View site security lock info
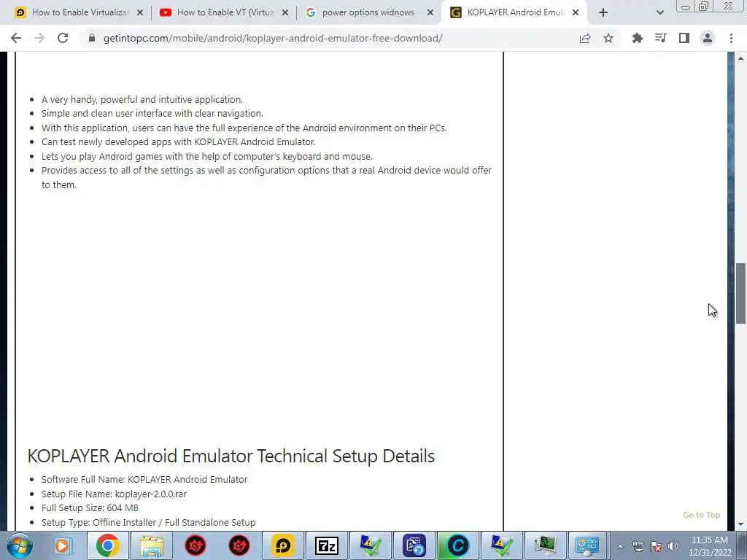Screen dimensions: 747x560 [x=92, y=38]
